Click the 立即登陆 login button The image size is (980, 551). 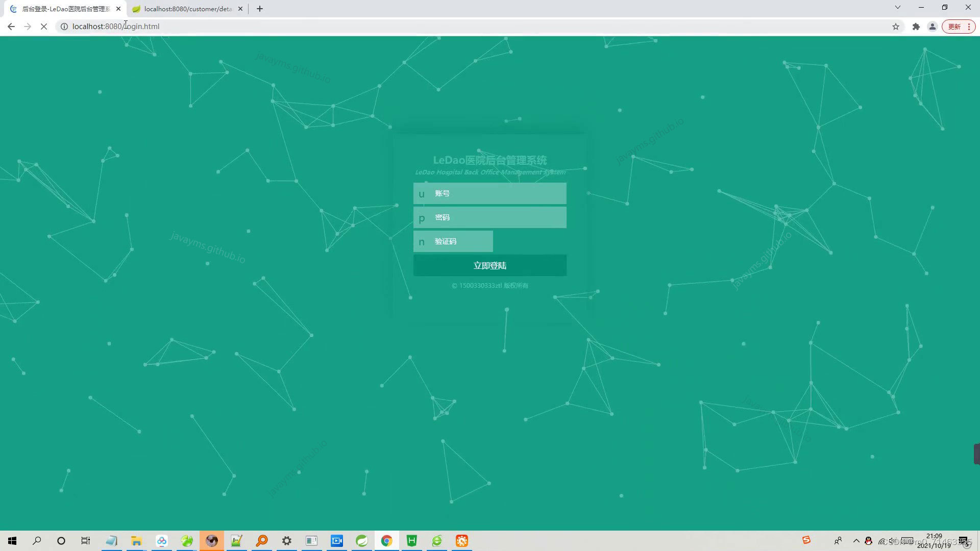[489, 265]
